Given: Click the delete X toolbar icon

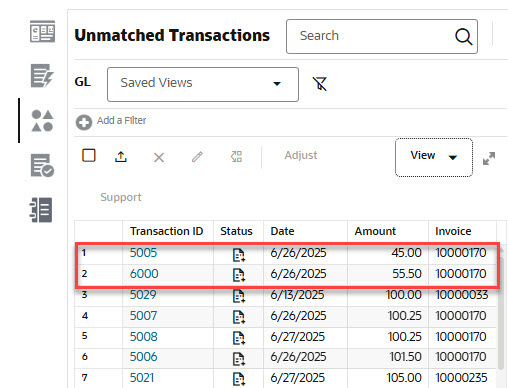Looking at the screenshot, I should click(159, 157).
